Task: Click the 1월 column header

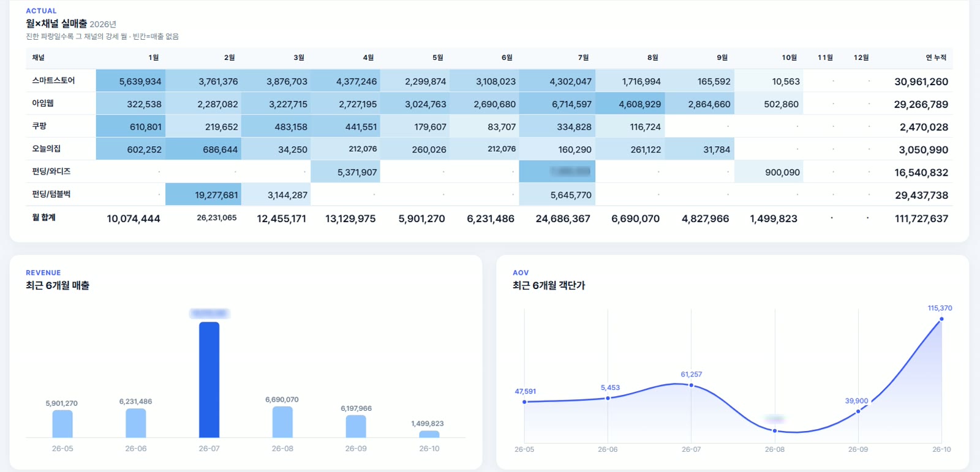Action: point(153,58)
